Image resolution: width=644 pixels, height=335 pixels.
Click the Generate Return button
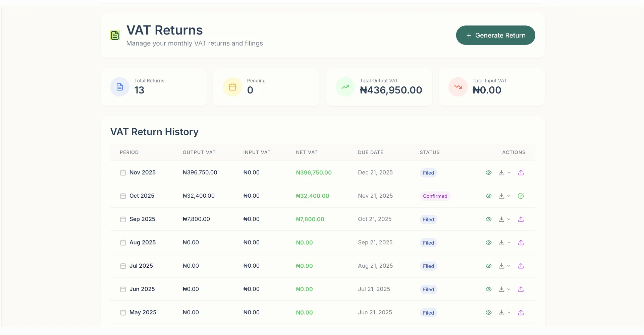pos(495,35)
